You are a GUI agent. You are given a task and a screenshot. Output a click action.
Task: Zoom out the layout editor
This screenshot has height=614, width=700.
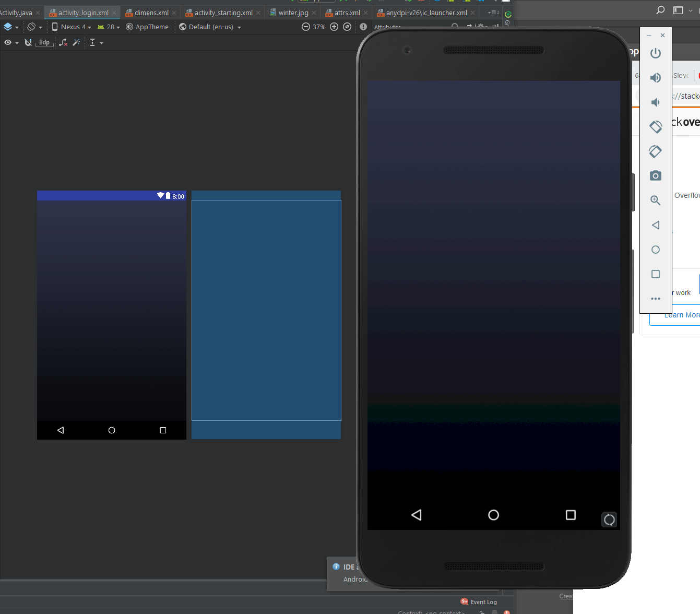pyautogui.click(x=306, y=27)
